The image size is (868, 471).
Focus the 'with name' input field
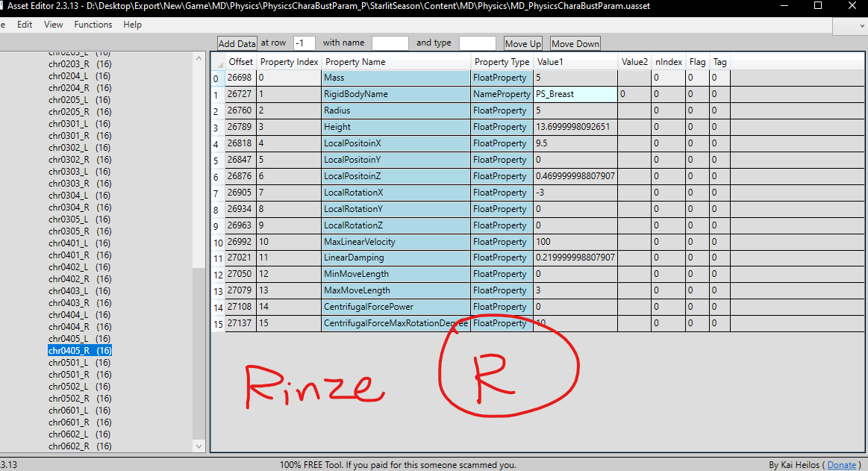point(390,43)
